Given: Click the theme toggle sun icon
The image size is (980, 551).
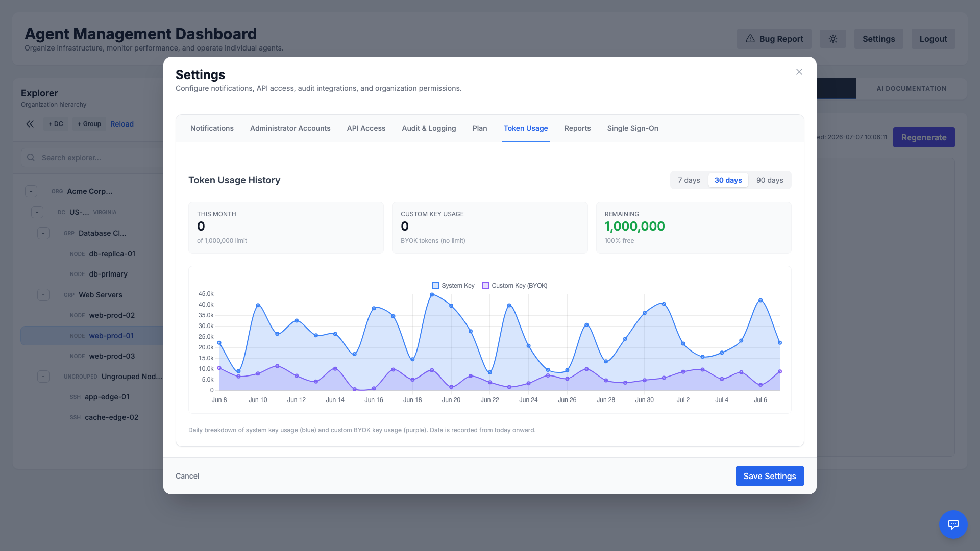Looking at the screenshot, I should [x=833, y=39].
